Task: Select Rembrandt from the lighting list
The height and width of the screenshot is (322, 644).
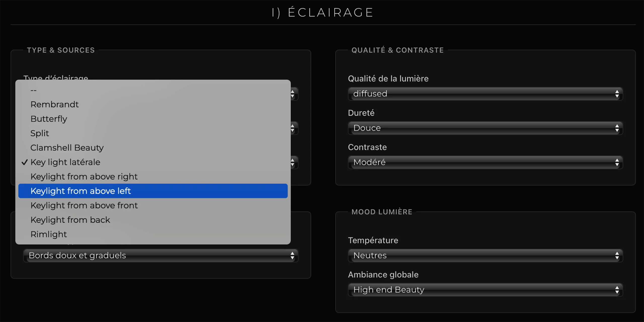Action: [54, 104]
